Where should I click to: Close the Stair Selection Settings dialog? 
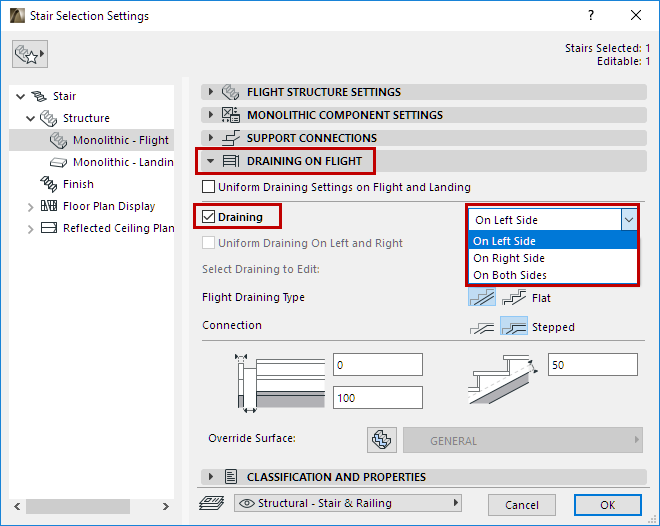pyautogui.click(x=636, y=16)
